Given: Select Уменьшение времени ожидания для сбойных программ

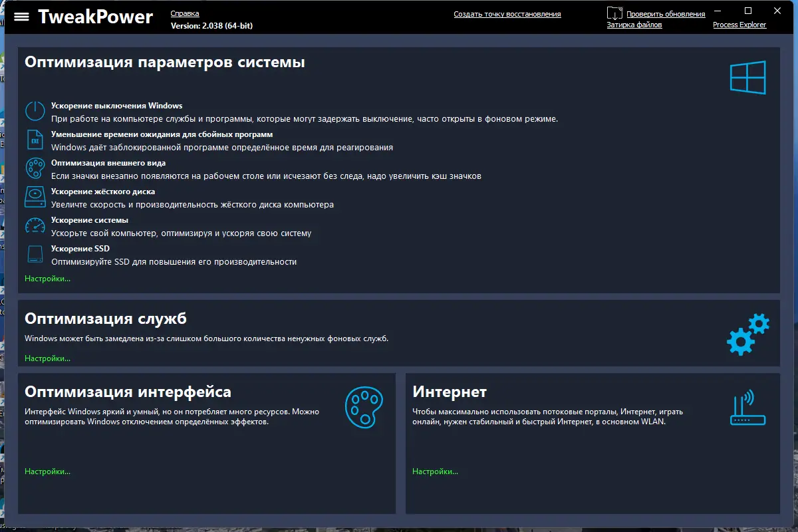Looking at the screenshot, I should 162,134.
